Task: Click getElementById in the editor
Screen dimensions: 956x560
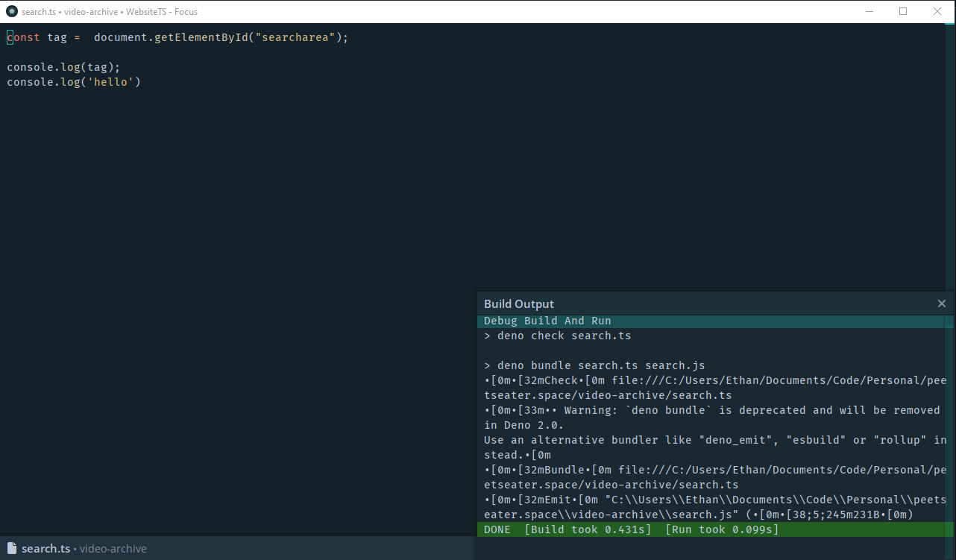Action: [201, 37]
